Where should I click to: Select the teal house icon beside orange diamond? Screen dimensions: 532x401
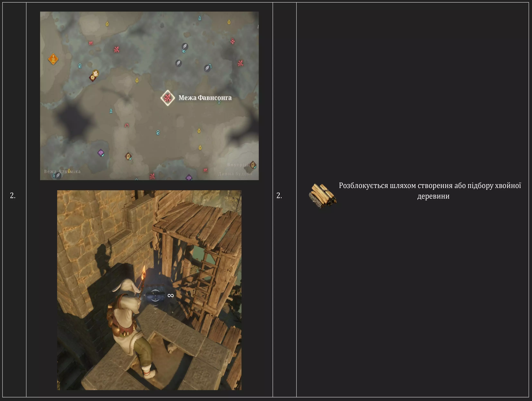point(80,66)
